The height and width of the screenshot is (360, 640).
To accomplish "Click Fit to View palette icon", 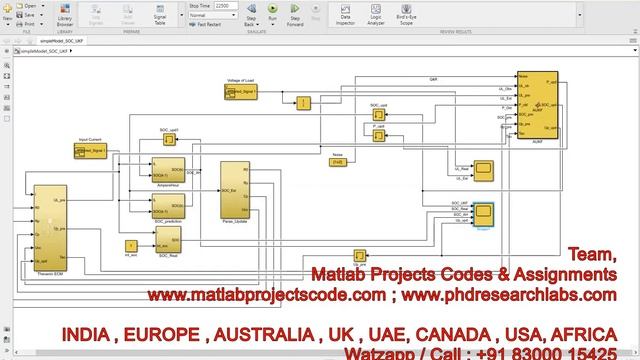I will (7, 76).
